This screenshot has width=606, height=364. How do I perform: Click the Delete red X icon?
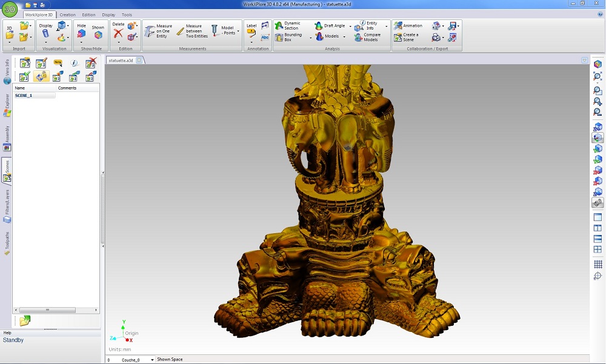[x=118, y=34]
